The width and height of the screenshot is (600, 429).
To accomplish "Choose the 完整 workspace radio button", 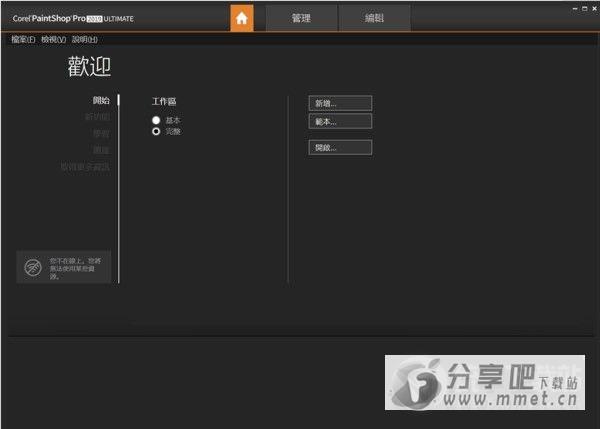I will (156, 131).
